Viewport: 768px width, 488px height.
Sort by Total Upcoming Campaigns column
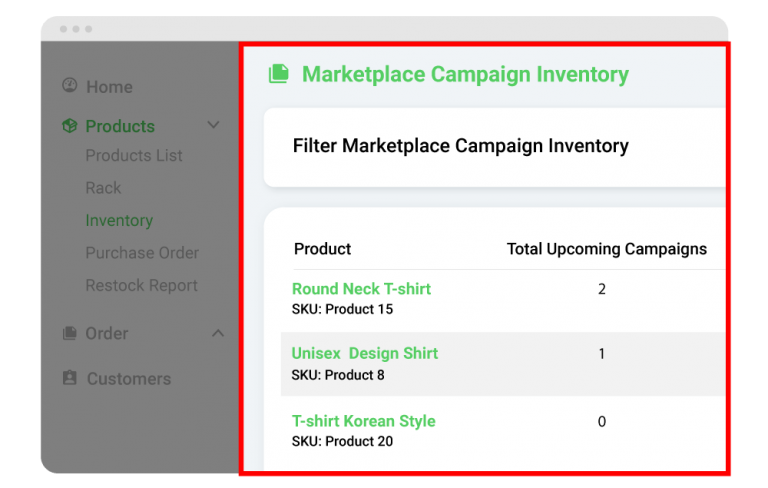[606, 249]
